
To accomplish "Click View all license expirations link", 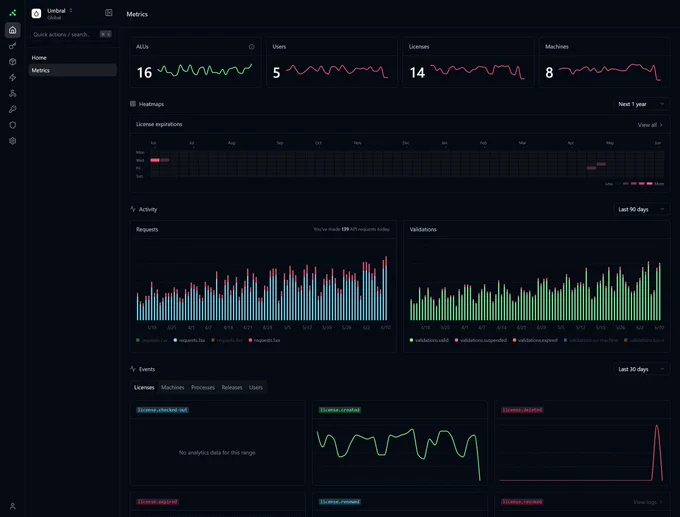I will pyautogui.click(x=650, y=125).
